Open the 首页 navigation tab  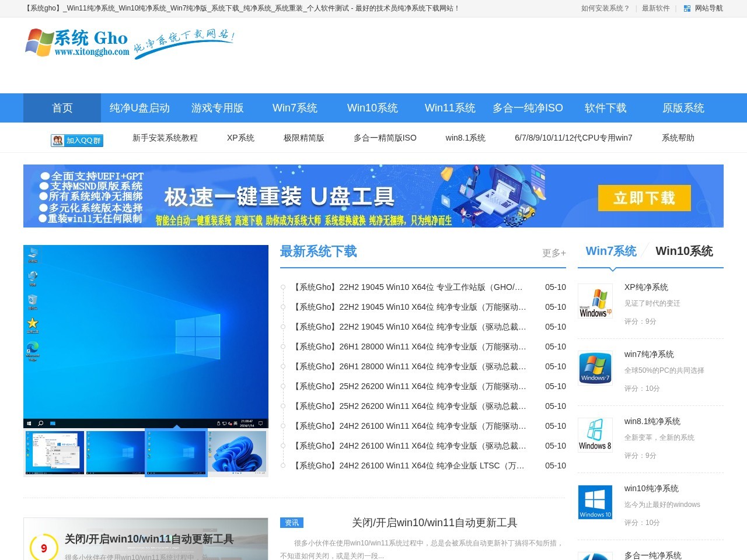point(62,108)
